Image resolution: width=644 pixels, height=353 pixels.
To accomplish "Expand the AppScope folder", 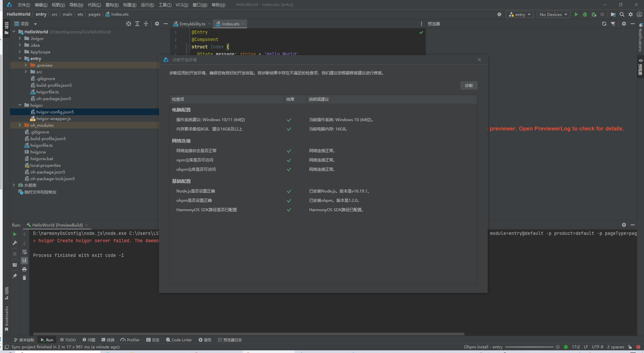I will pyautogui.click(x=20, y=52).
